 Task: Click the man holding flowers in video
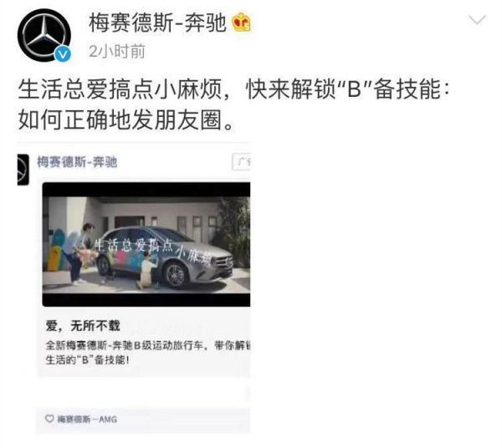[x=78, y=254]
